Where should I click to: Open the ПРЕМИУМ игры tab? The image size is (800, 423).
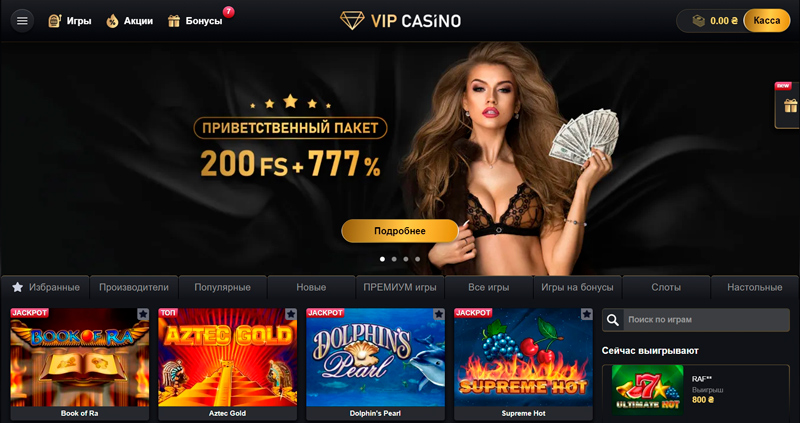pos(400,287)
